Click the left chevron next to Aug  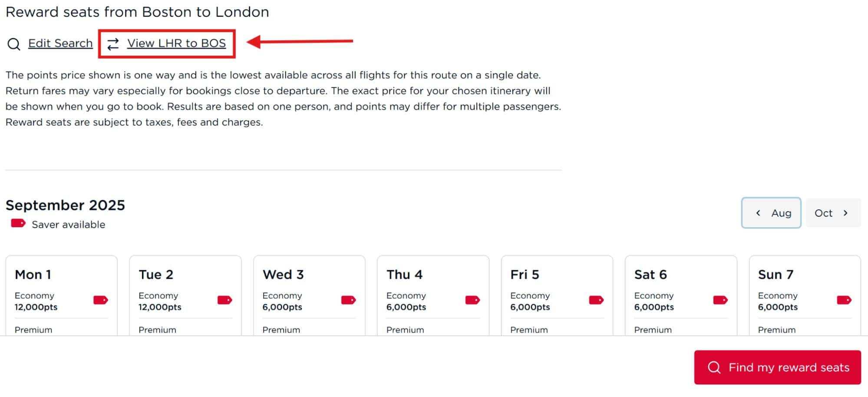point(759,213)
